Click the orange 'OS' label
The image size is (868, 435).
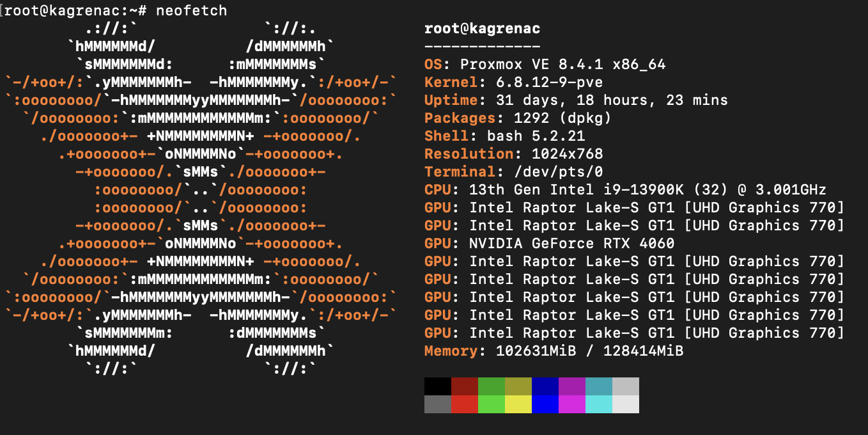(x=433, y=65)
